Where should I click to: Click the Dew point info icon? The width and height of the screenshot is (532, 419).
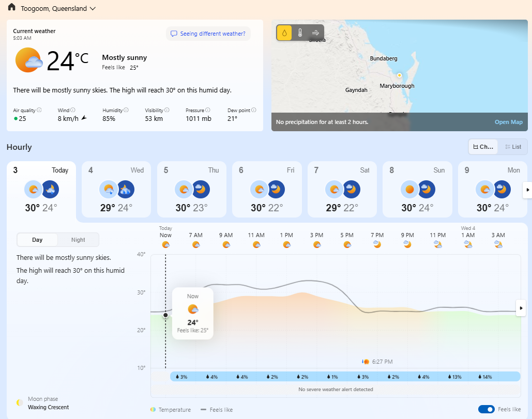253,110
